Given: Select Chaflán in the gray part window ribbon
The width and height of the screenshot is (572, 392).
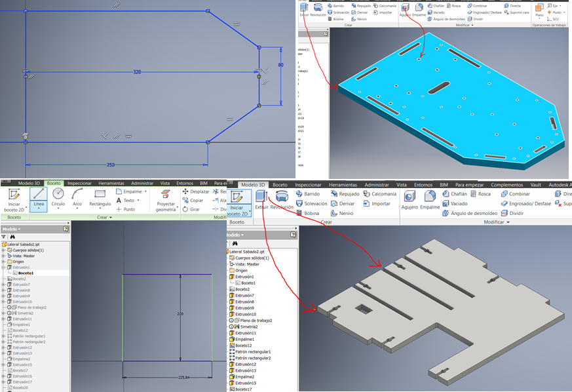Looking at the screenshot, I should click(x=455, y=194).
